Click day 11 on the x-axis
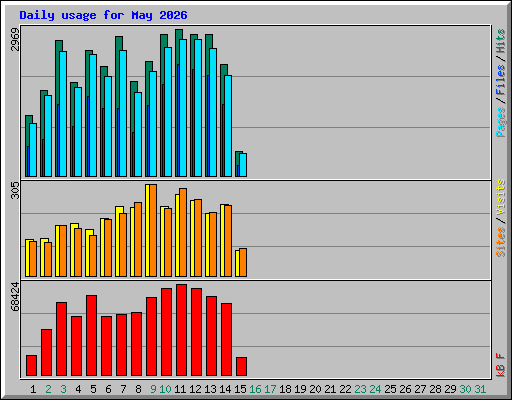Image resolution: width=512 pixels, height=400 pixels. [180, 389]
